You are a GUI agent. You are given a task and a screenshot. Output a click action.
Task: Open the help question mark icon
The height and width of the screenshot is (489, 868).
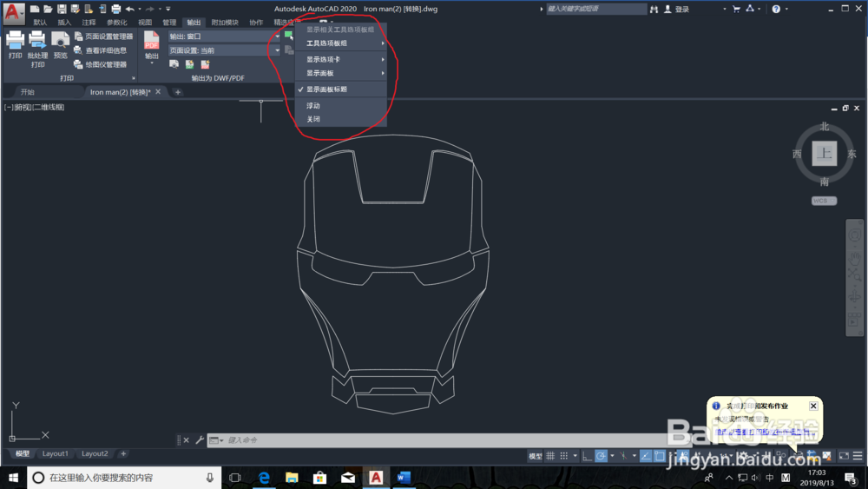pyautogui.click(x=776, y=9)
